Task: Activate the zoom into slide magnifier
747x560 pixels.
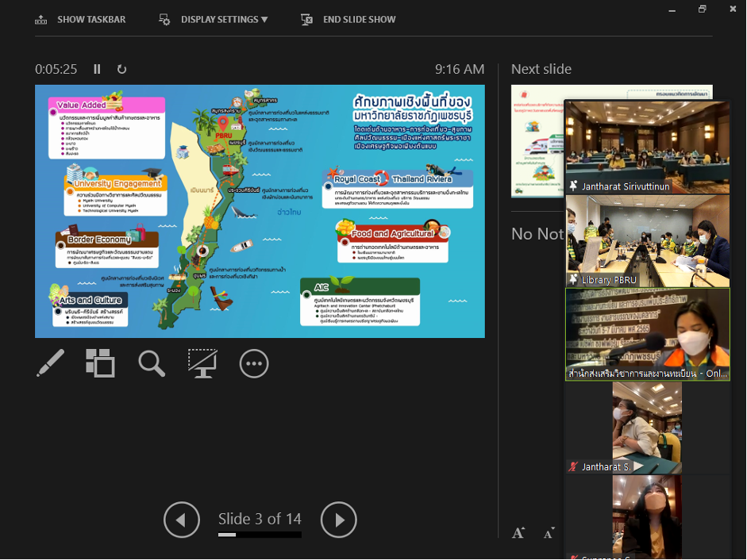Action: pyautogui.click(x=152, y=363)
